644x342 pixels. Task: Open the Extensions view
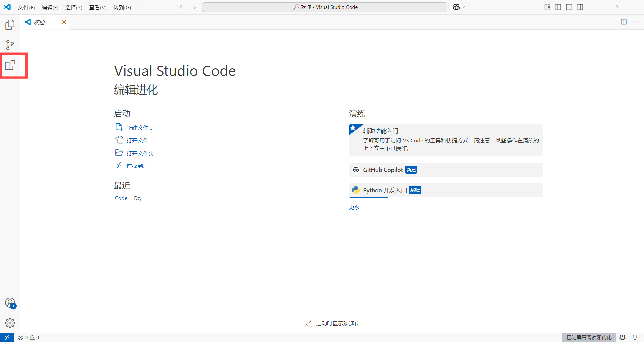[10, 65]
